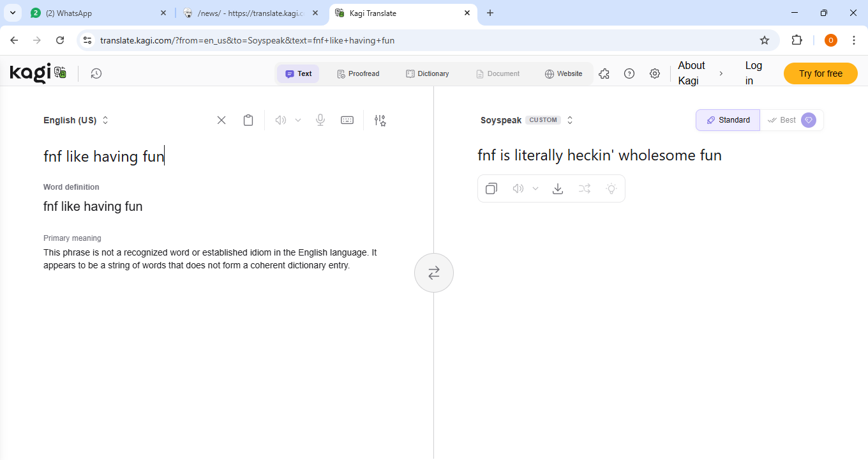Screen dimensions: 868x460
Task: Clear the source text with X icon
Action: (221, 120)
